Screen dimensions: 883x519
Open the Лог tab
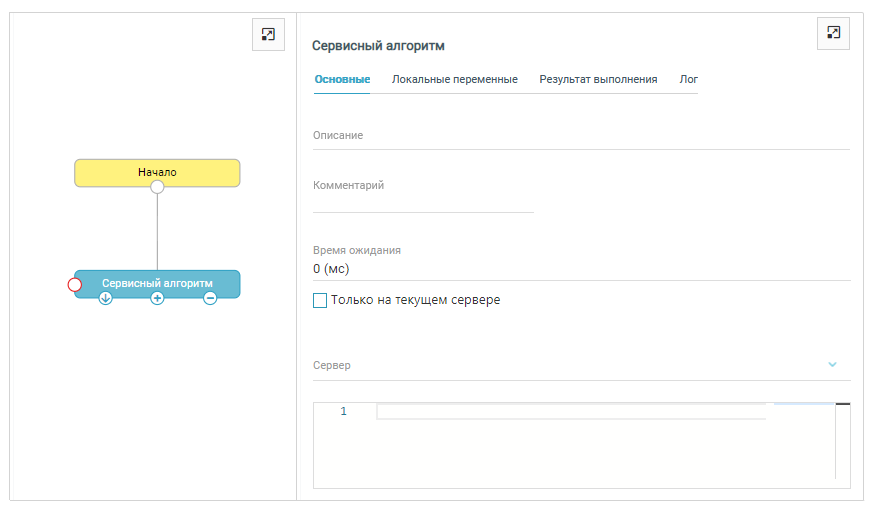pyautogui.click(x=688, y=80)
